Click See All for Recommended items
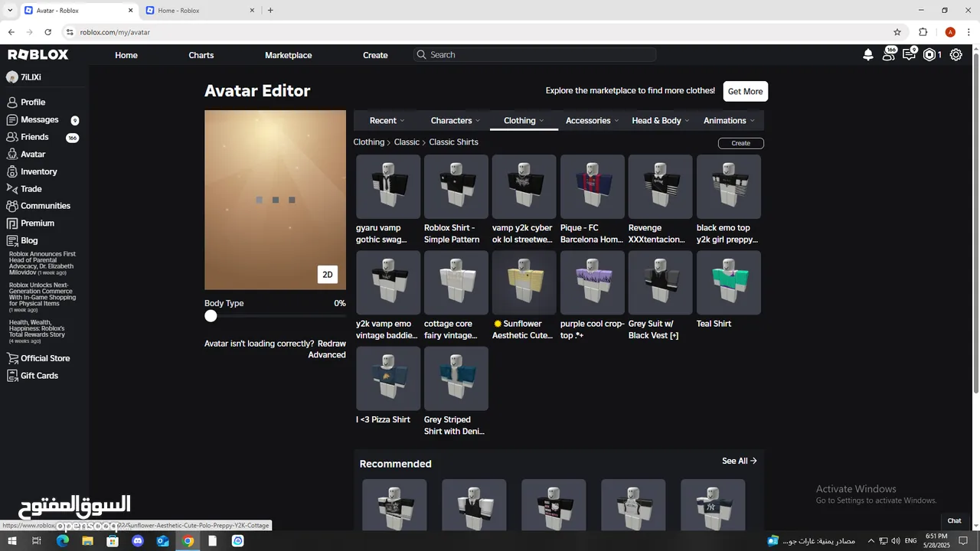 coord(740,461)
